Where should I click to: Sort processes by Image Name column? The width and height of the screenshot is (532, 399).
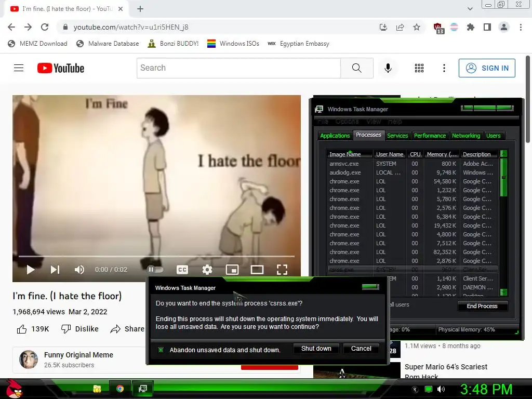pos(350,154)
